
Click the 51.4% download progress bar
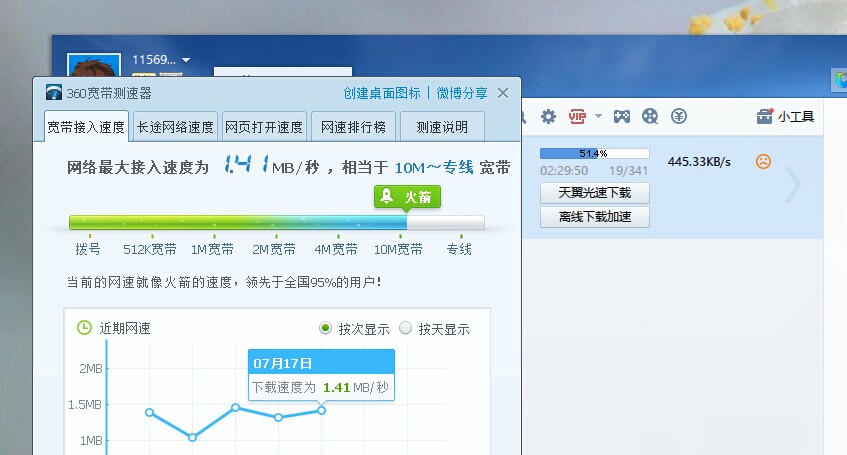595,153
